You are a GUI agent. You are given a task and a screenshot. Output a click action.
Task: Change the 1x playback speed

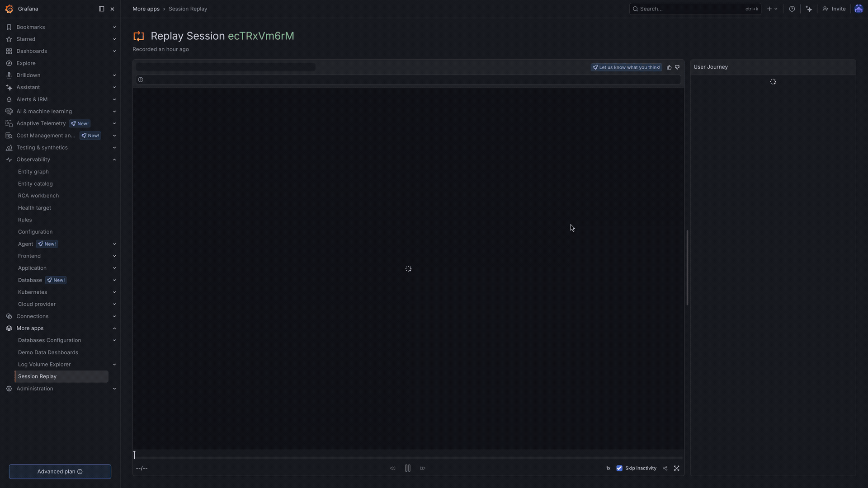[x=608, y=469]
